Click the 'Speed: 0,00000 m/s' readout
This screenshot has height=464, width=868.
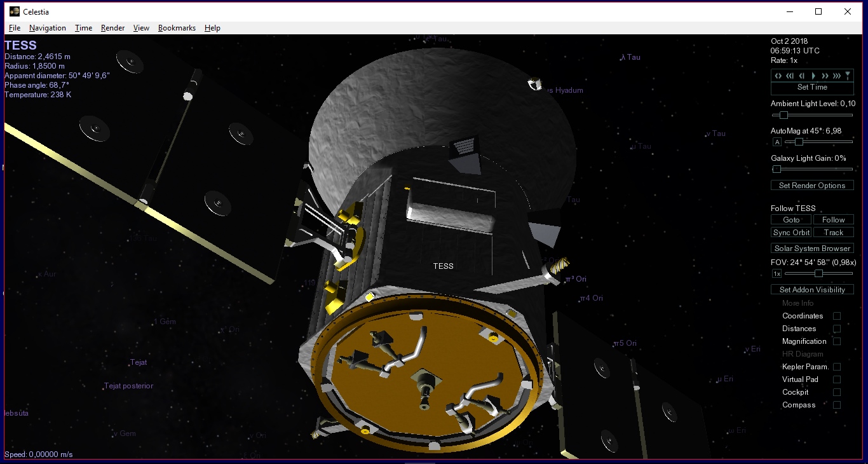tap(39, 454)
